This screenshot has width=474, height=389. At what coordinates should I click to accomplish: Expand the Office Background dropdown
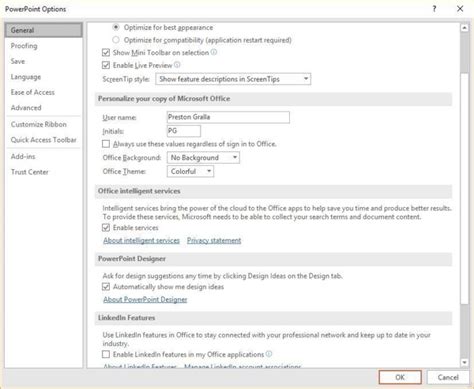tap(203, 158)
